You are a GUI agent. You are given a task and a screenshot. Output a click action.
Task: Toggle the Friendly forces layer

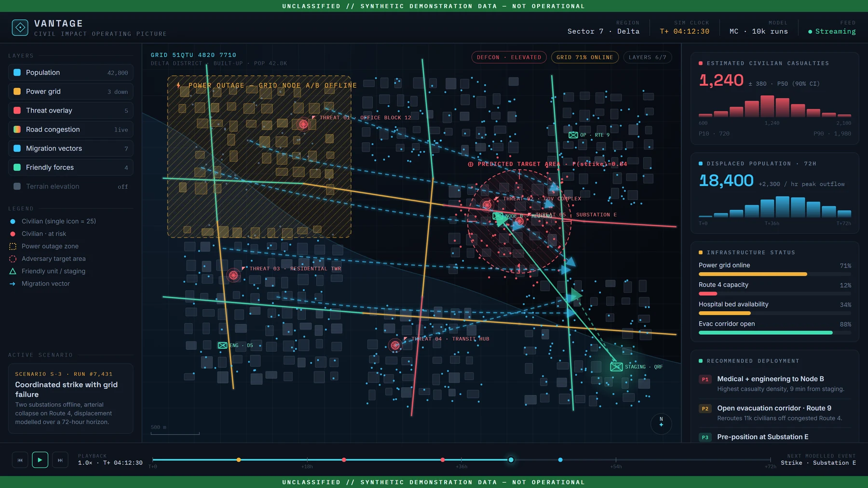[71, 167]
